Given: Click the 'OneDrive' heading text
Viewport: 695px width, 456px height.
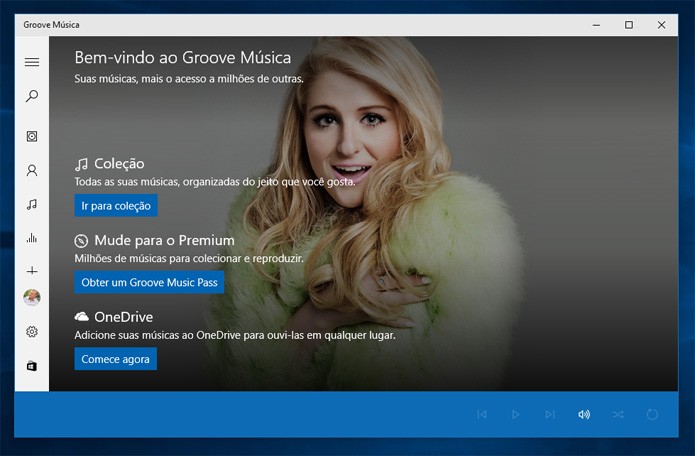Looking at the screenshot, I should coord(124,317).
